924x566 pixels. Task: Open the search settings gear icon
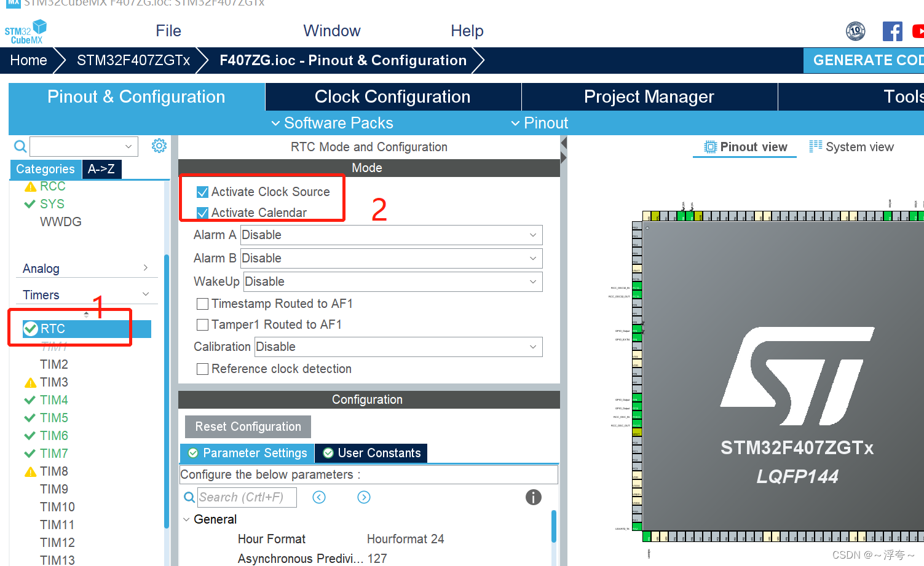(159, 146)
